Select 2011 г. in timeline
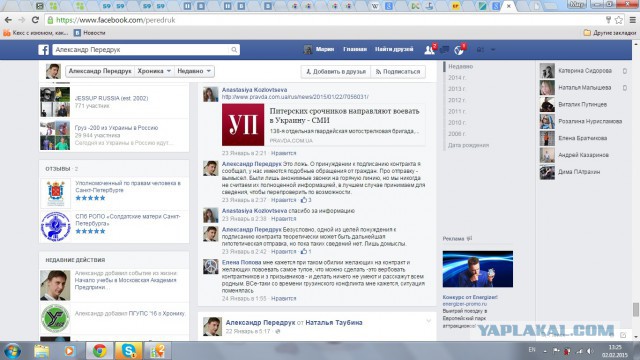The image size is (640, 360). tap(457, 111)
